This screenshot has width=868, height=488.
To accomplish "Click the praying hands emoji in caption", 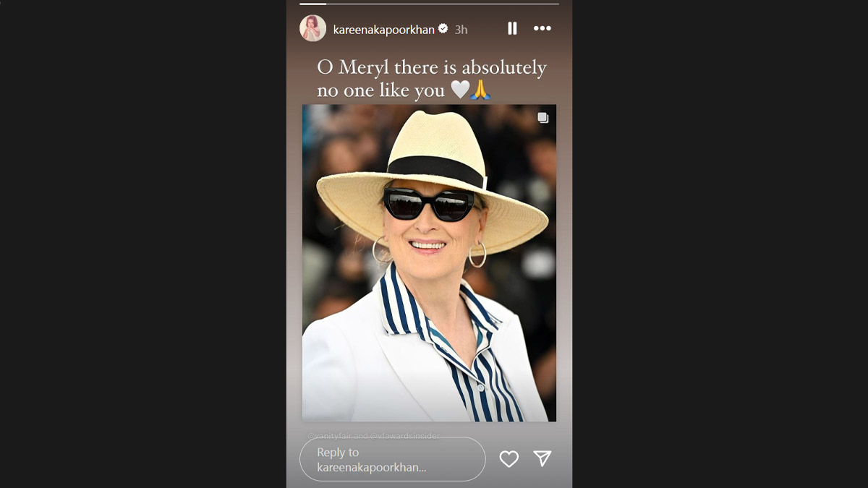I will pos(480,90).
